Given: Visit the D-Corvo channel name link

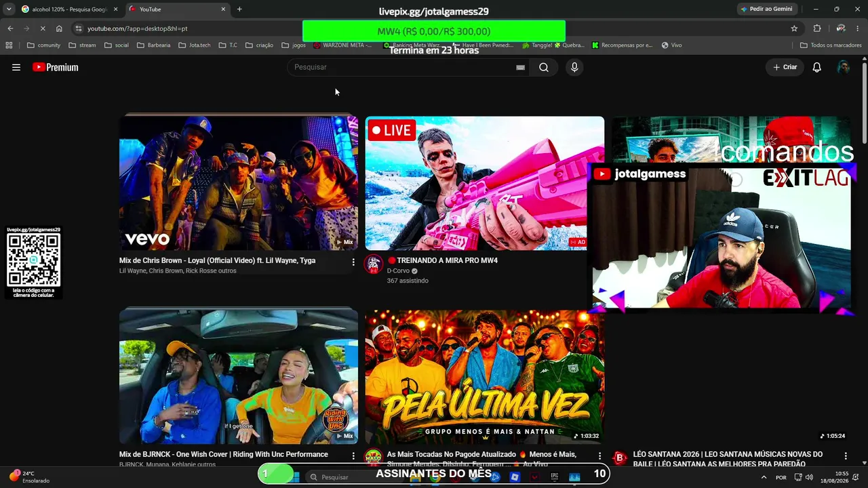Looking at the screenshot, I should tap(398, 271).
